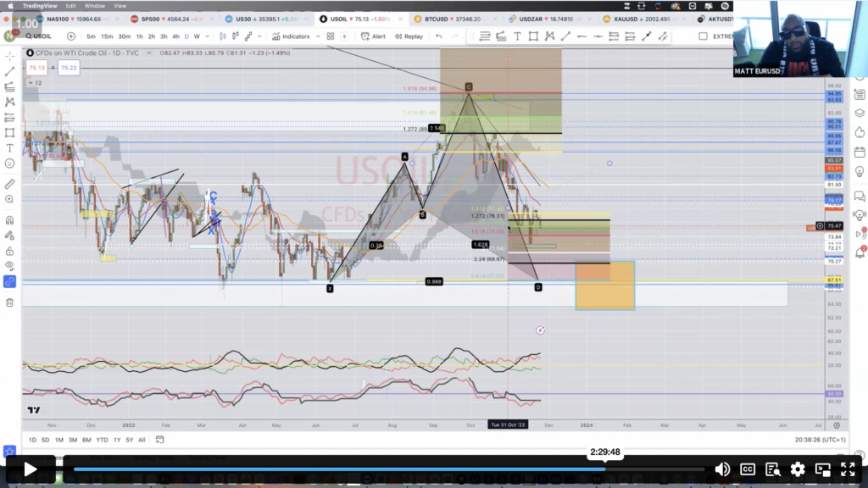Toggle the EXTREME checkbox
This screenshot has width=868, height=488.
click(703, 36)
